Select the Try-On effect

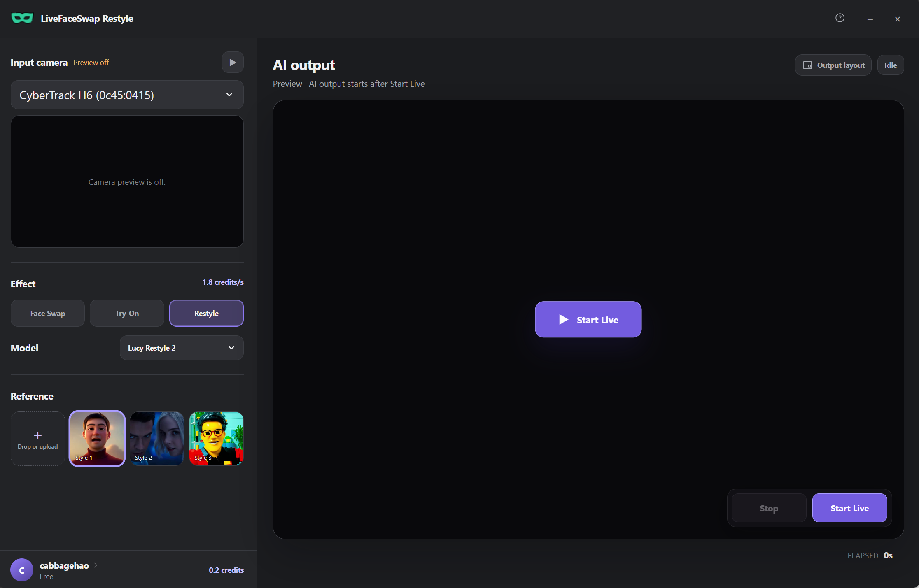tap(127, 313)
